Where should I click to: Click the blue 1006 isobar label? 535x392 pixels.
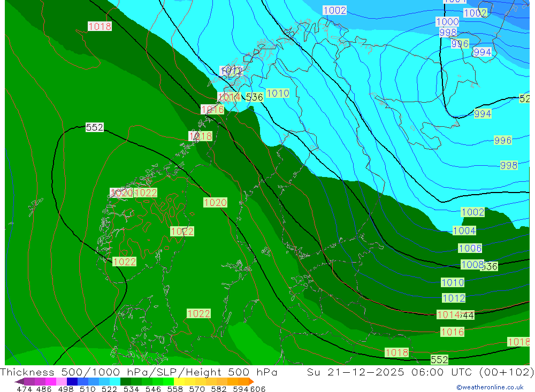pyautogui.click(x=470, y=248)
